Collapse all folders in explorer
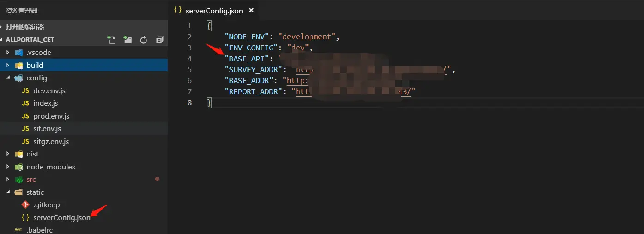644x234 pixels. click(160, 40)
